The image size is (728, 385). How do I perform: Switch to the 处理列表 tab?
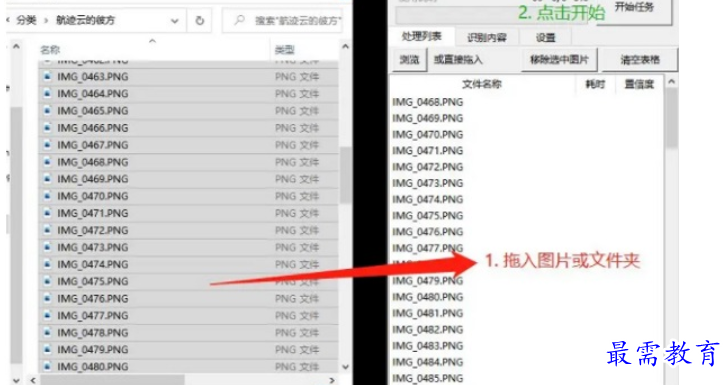421,36
